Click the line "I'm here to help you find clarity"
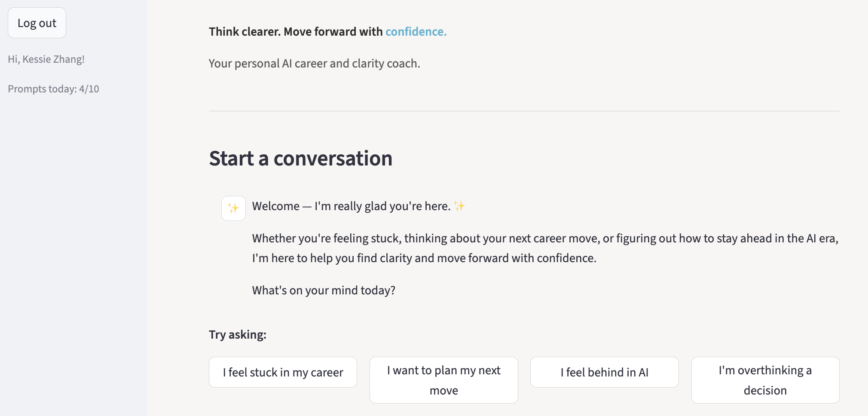 click(x=424, y=258)
